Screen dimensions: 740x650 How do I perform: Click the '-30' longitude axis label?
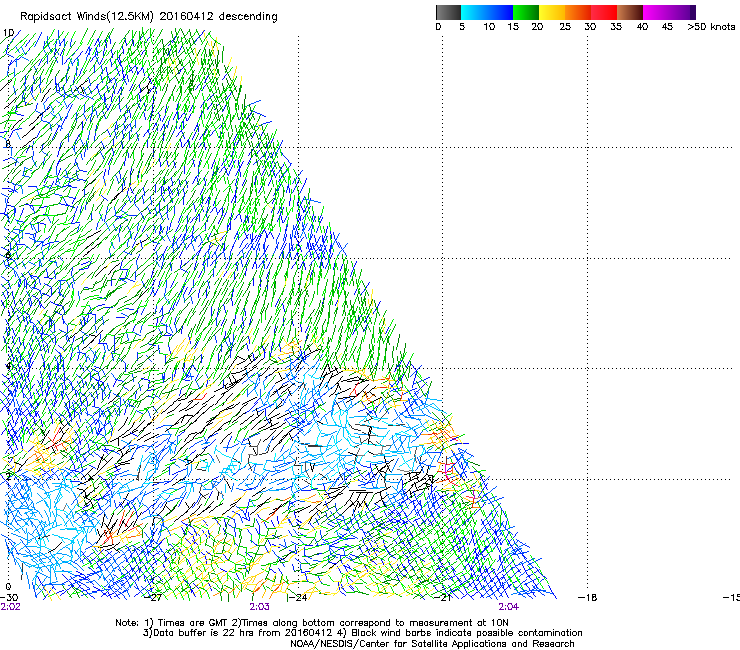pos(9,598)
